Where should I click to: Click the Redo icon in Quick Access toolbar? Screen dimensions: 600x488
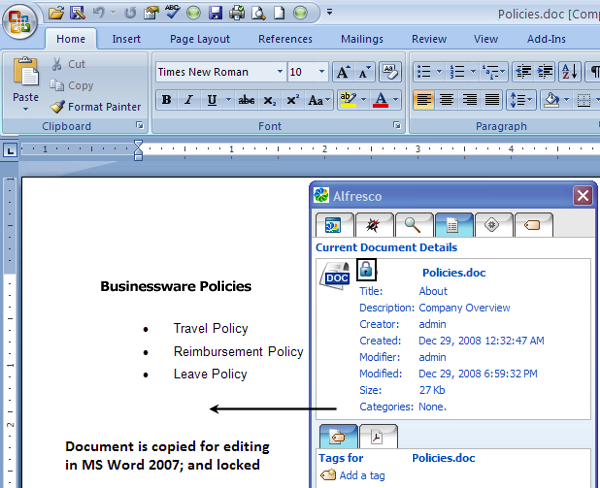[130, 13]
